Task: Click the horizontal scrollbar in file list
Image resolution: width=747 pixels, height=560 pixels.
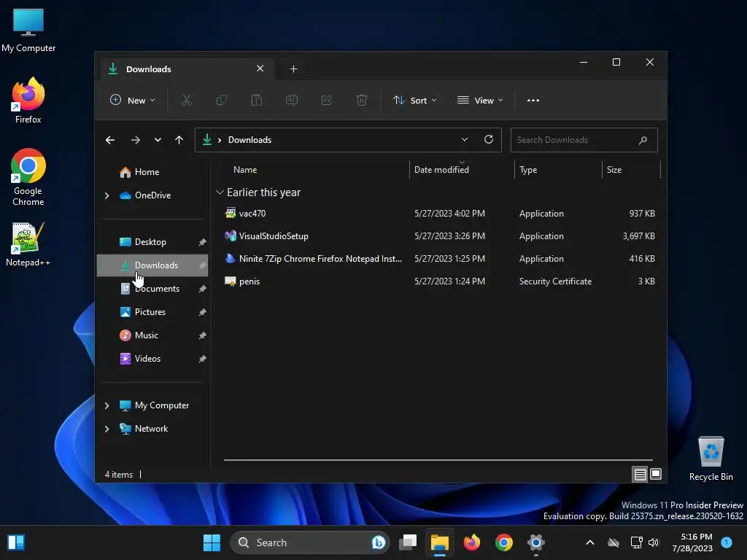Action: pos(438,460)
